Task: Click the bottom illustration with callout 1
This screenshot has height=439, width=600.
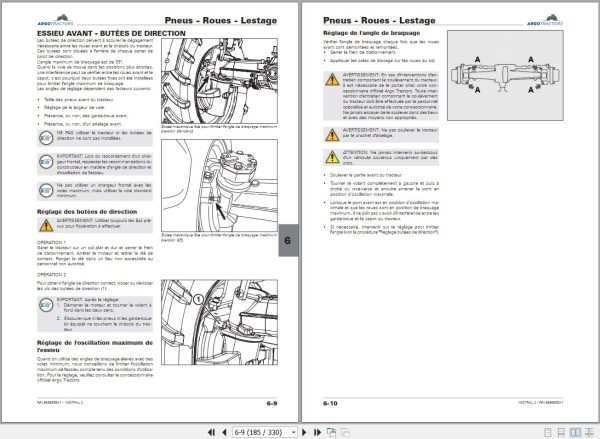Action: (x=219, y=322)
